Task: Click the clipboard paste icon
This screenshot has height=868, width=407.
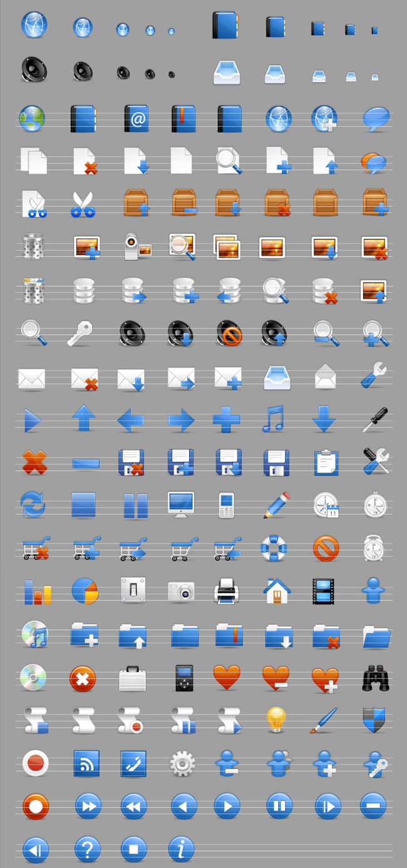Action: 326,462
